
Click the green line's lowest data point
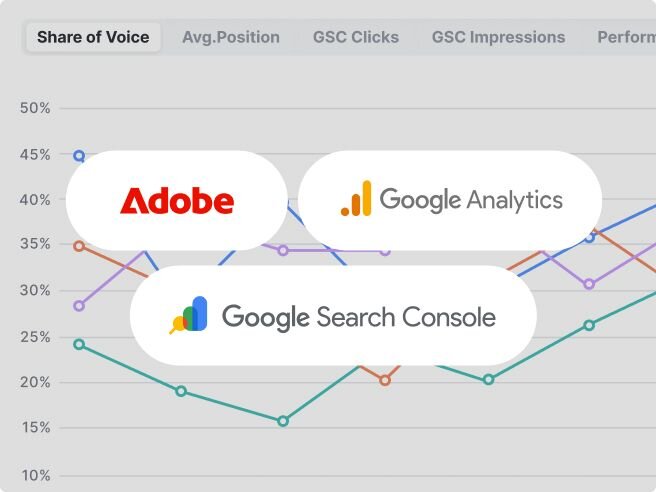click(x=283, y=421)
